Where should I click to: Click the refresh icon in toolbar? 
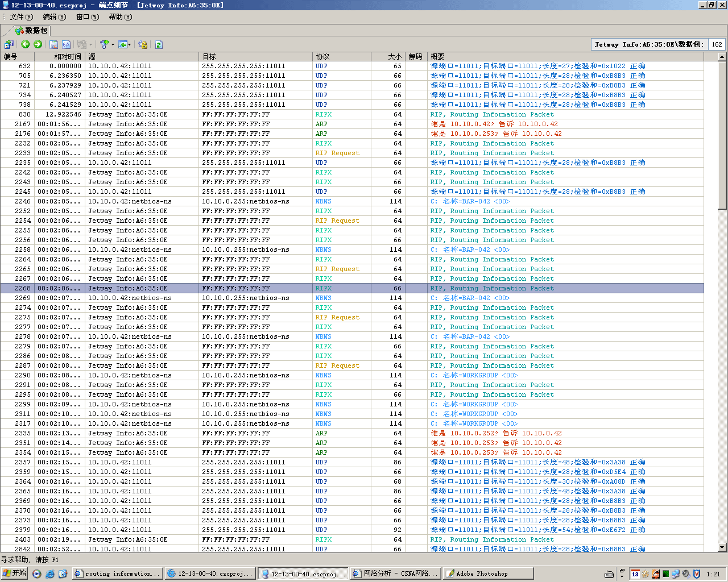click(x=159, y=44)
